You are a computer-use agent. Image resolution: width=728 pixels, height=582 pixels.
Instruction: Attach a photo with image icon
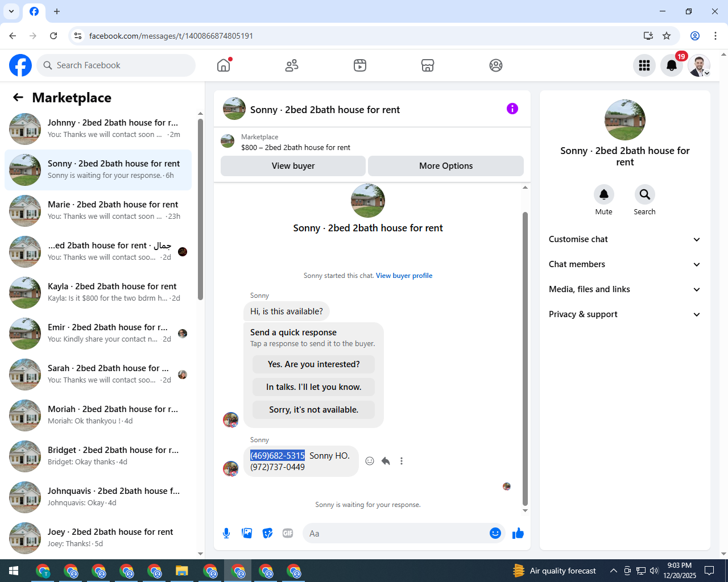pos(247,533)
